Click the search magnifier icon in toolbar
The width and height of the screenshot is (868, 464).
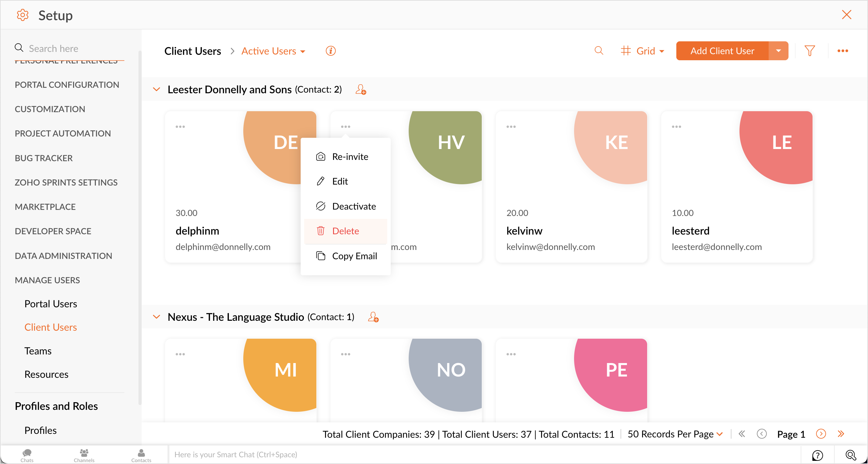click(x=598, y=51)
